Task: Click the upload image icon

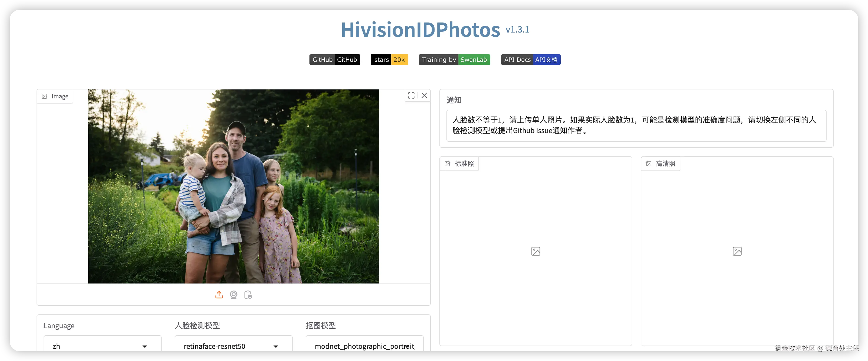Action: click(x=219, y=295)
